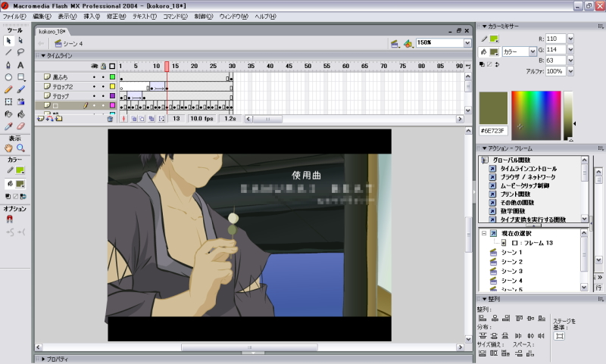
Task: Click the insert layer folder icon
Action: pyautogui.click(x=58, y=119)
